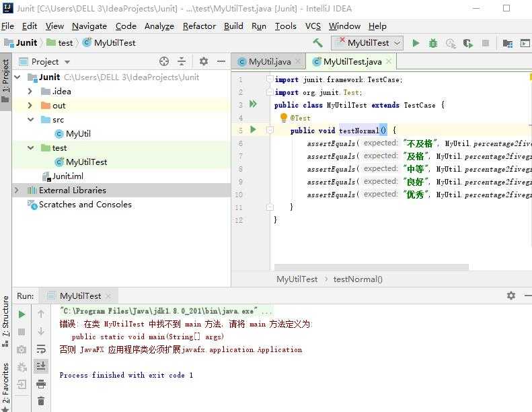Click the locate/scroll-from-source crosshair icon
532x412 pixels.
(x=164, y=61)
